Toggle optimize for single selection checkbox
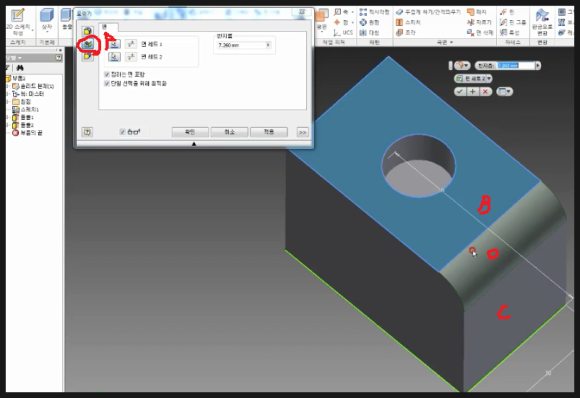Viewport: 580px width, 398px height. pyautogui.click(x=107, y=84)
